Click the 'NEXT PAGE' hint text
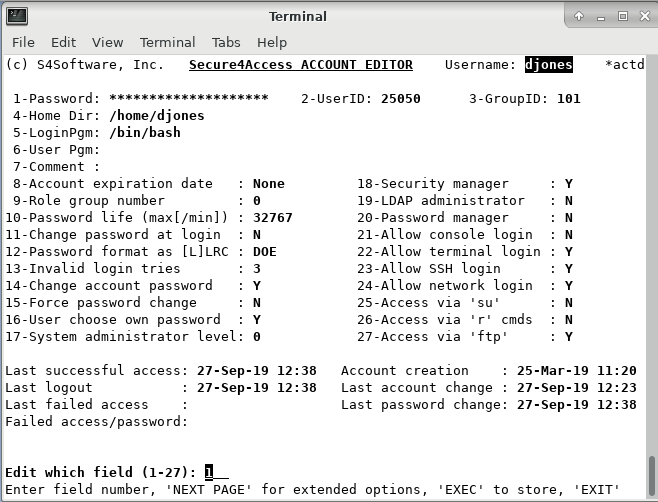 [x=209, y=489]
